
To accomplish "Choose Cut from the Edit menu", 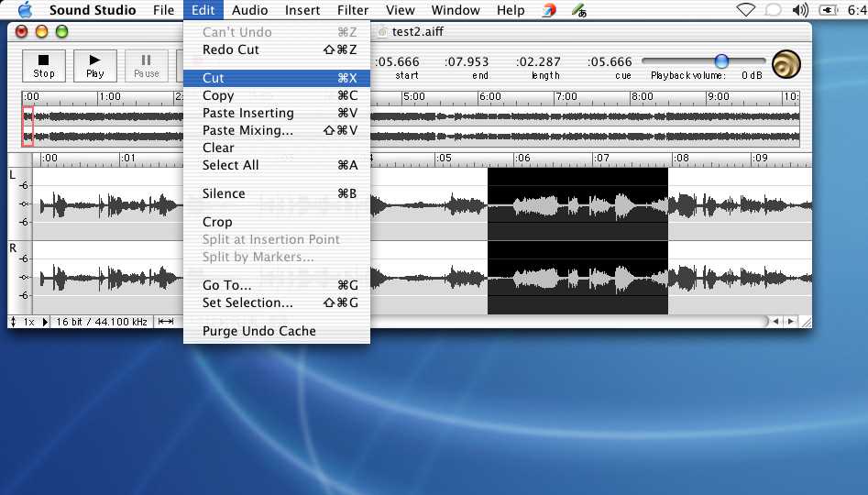I will [277, 78].
